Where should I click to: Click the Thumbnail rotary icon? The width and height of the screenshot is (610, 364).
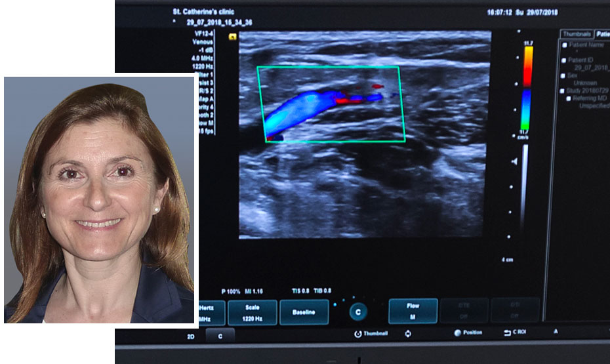click(357, 334)
